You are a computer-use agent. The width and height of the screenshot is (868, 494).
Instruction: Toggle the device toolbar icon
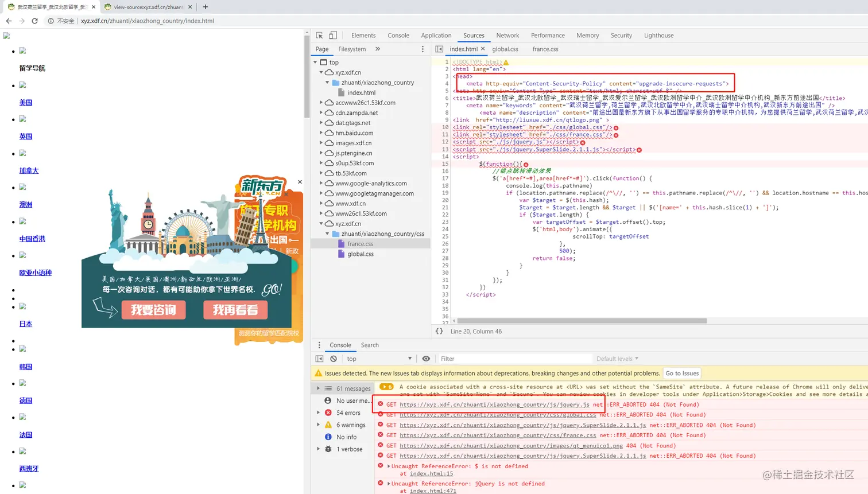coord(333,35)
